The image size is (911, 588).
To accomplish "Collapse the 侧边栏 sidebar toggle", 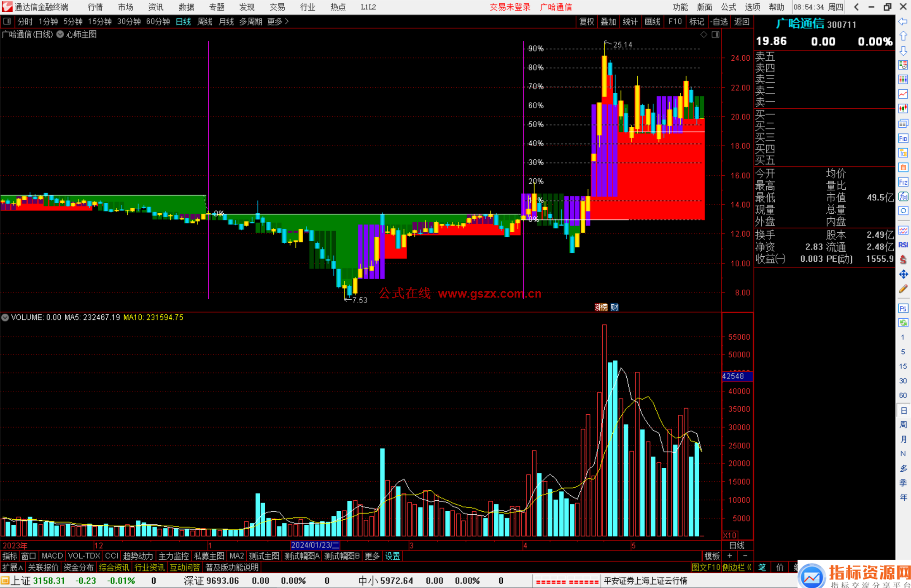I will (737, 567).
